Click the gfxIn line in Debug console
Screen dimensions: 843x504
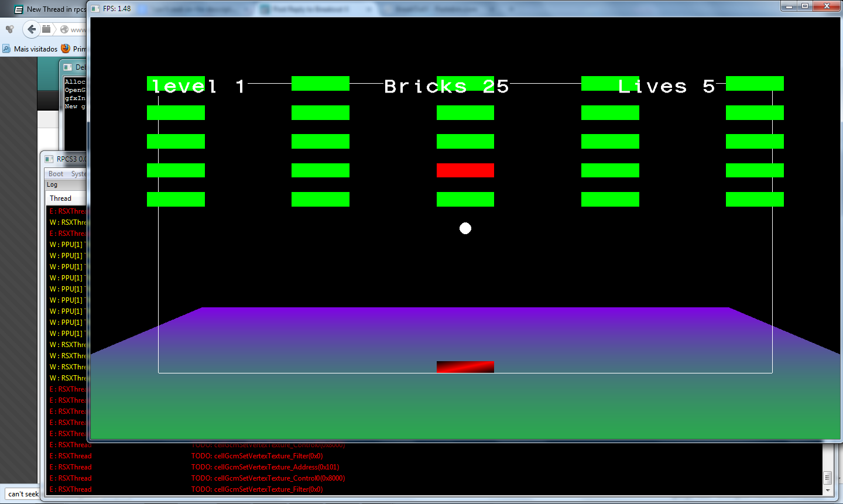(75, 98)
